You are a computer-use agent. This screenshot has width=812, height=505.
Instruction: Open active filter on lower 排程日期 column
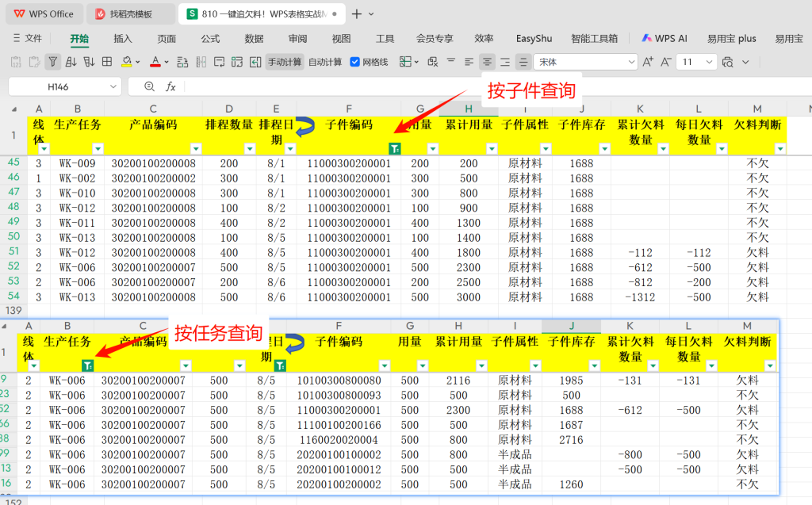280,365
